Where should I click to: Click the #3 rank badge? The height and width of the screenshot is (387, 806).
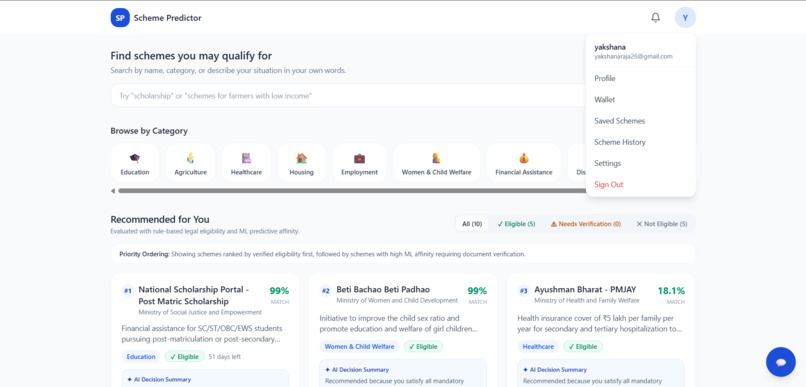(523, 291)
